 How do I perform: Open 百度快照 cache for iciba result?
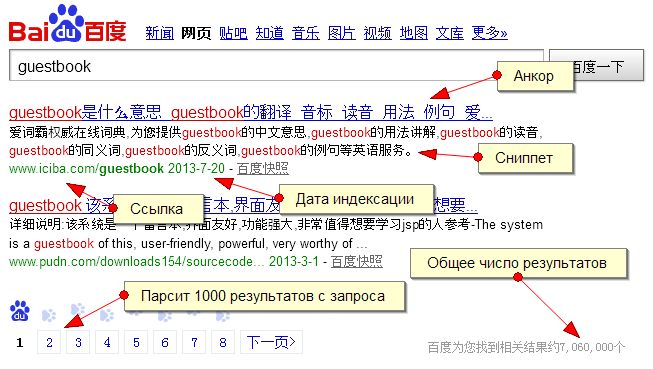(262, 168)
